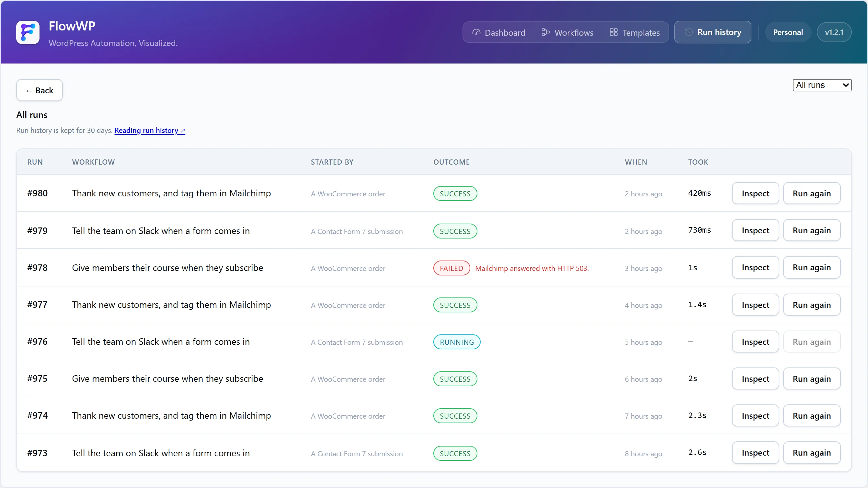Click the Dashboard gauge icon
This screenshot has width=868, height=488.
pos(476,32)
